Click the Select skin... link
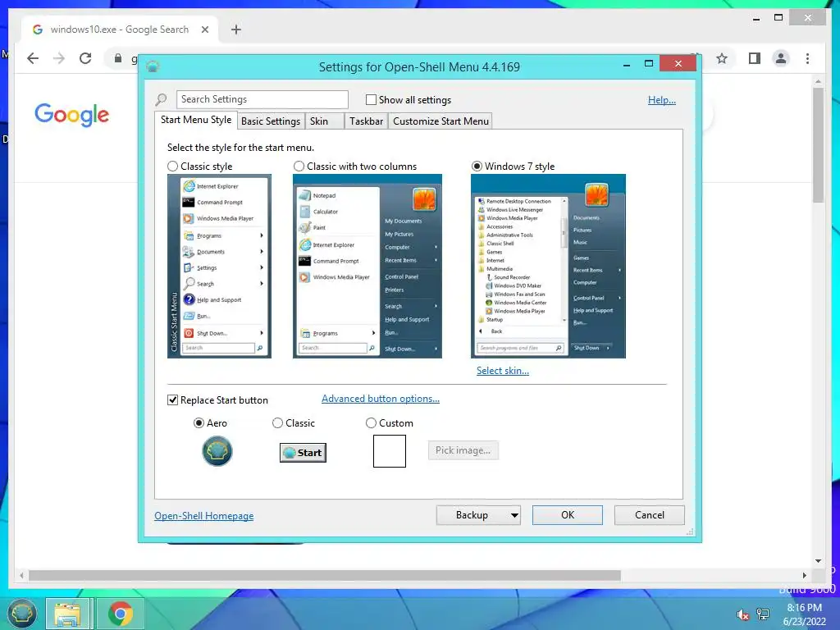This screenshot has height=630, width=840. tap(503, 371)
